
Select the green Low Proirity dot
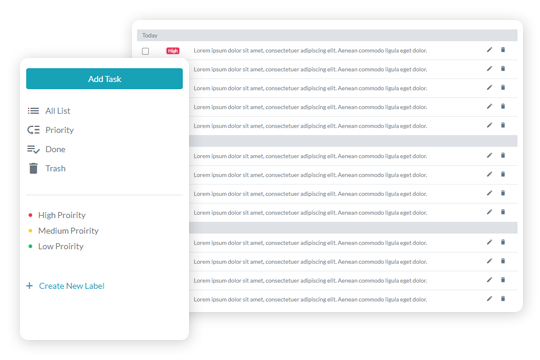coord(30,246)
